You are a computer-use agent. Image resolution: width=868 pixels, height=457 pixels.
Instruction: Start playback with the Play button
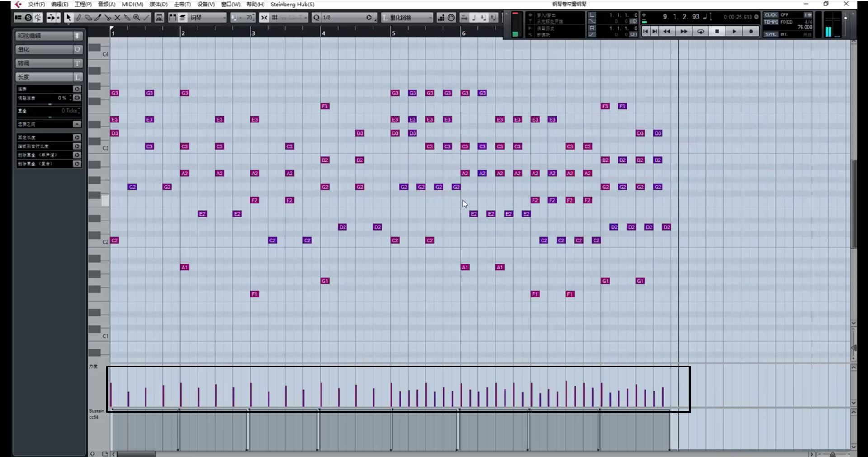click(734, 31)
